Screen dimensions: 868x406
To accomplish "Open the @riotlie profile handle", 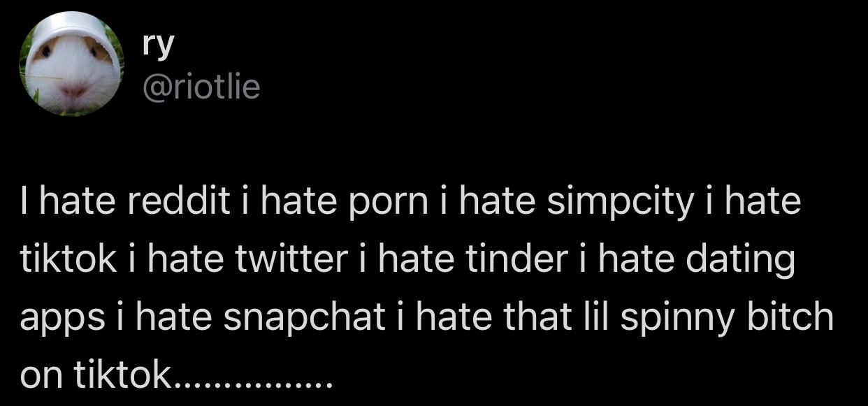I will [201, 87].
